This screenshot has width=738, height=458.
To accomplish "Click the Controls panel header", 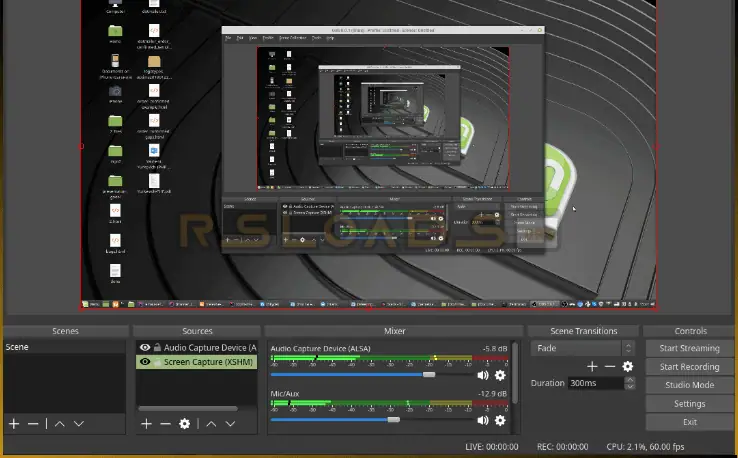I will pos(690,331).
